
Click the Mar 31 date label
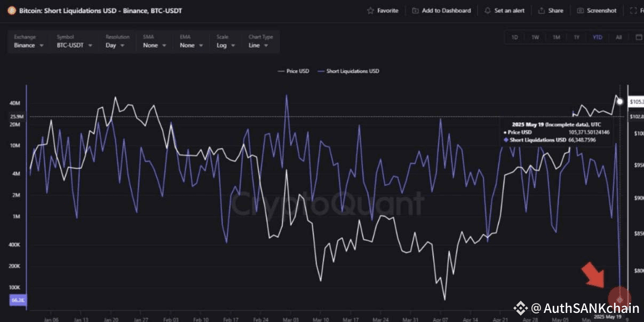tap(410, 320)
